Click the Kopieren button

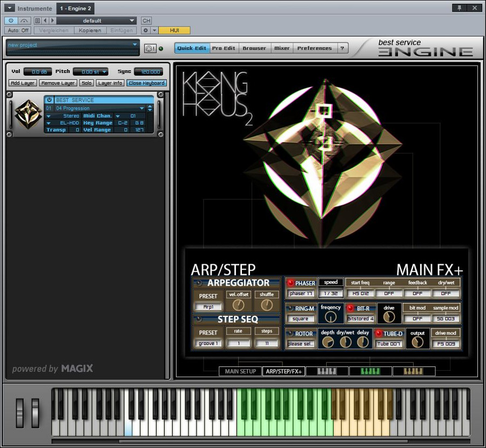click(x=90, y=30)
